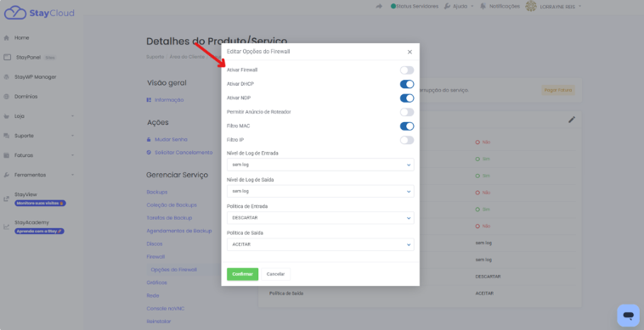This screenshot has height=330, width=644.
Task: Click the Aprenda com a Stay badge
Action: (x=39, y=232)
